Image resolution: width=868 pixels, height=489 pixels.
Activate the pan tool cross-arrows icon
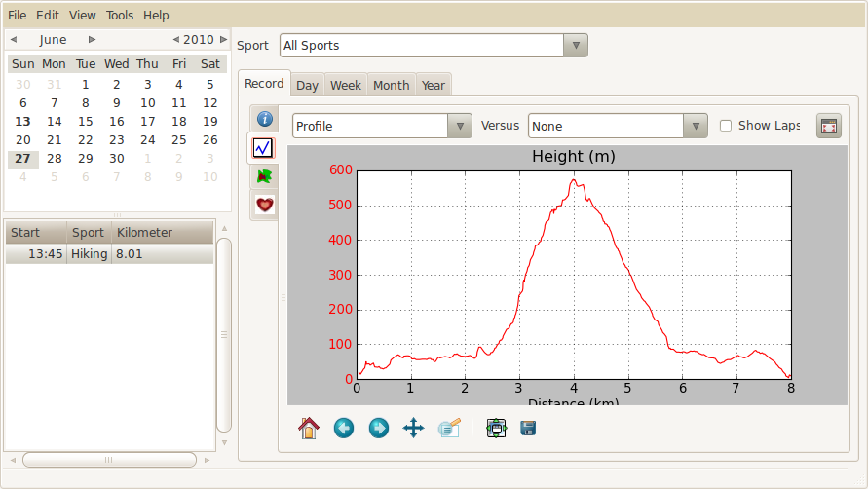tap(413, 428)
